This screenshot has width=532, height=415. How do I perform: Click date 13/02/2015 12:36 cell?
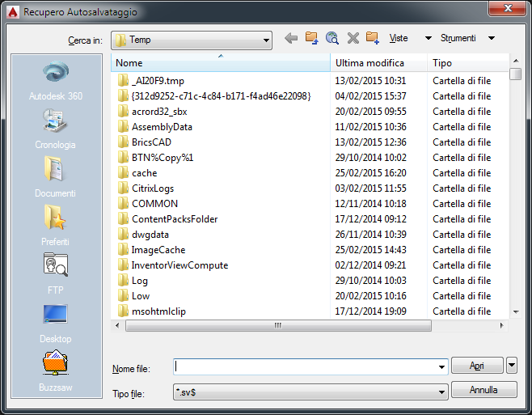[x=371, y=142]
